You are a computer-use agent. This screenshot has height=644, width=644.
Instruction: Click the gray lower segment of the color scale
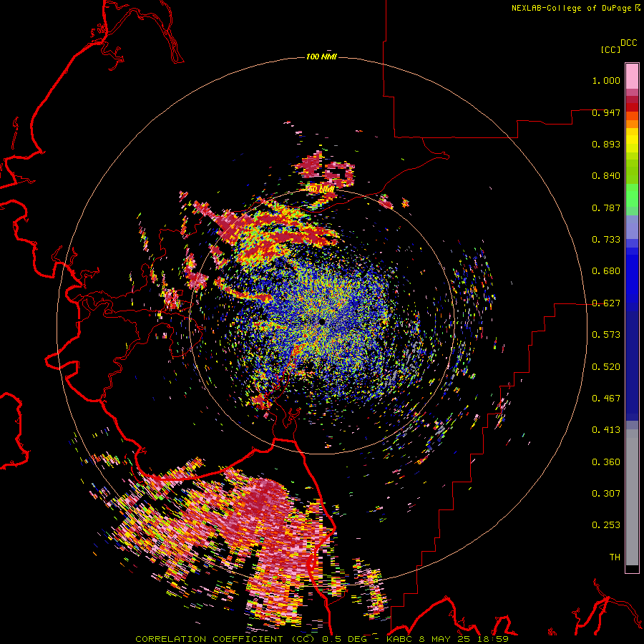632,497
